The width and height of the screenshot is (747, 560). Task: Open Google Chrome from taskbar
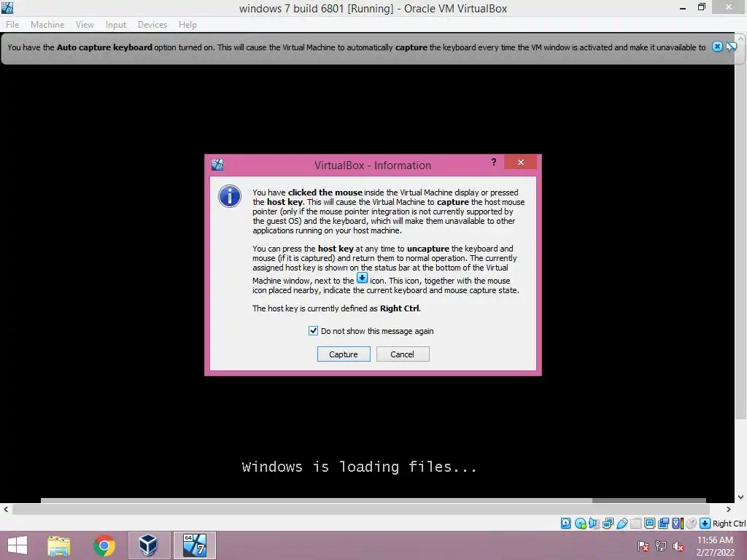point(104,545)
